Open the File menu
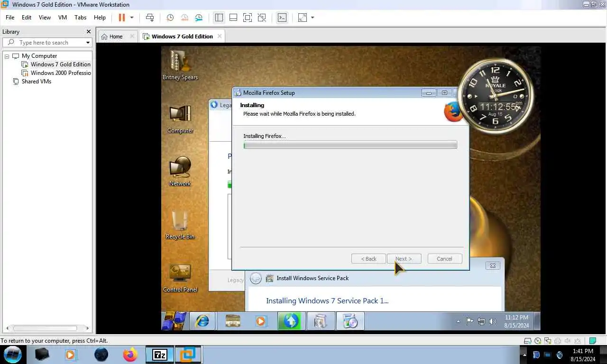 click(10, 18)
